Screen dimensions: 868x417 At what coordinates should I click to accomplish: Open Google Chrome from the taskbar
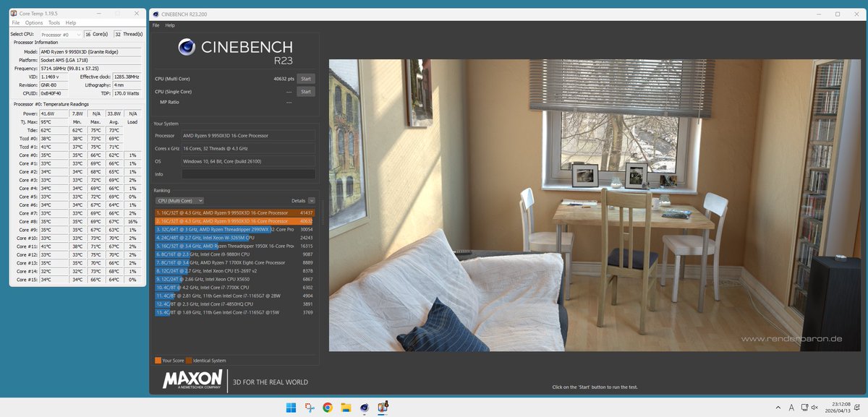pos(328,408)
